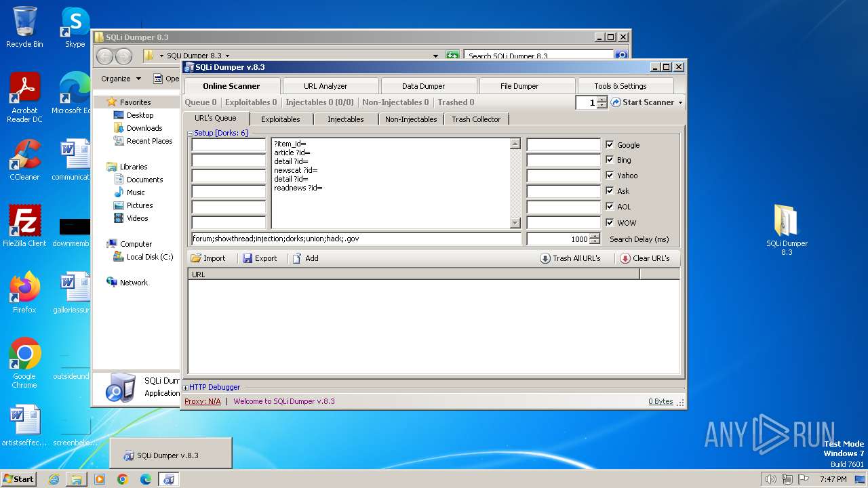Open Microsoft Edge from the taskbar

[x=146, y=479]
